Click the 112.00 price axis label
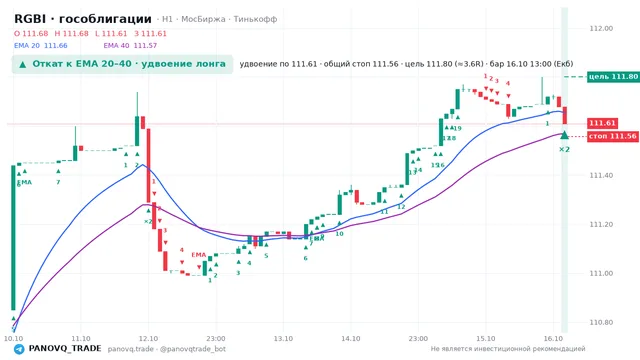Viewport: 640px width, 360px height. click(x=601, y=29)
